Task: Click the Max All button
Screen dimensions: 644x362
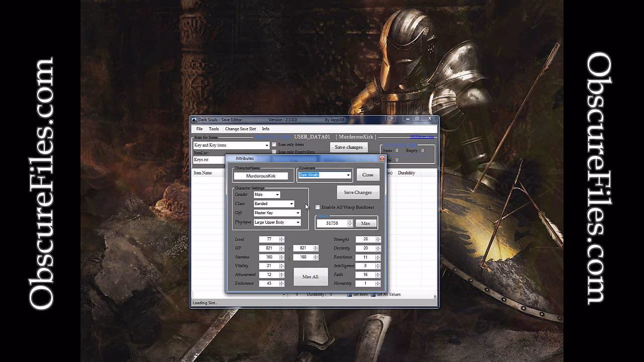Action: pyautogui.click(x=310, y=277)
